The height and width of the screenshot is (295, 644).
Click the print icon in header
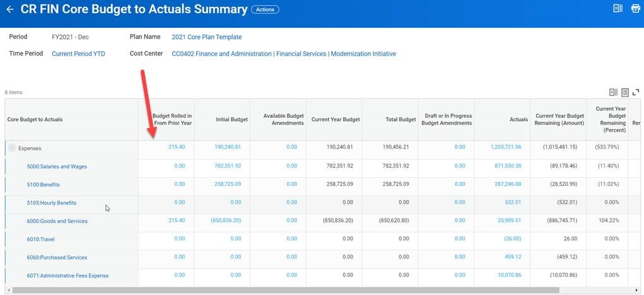[x=635, y=8]
